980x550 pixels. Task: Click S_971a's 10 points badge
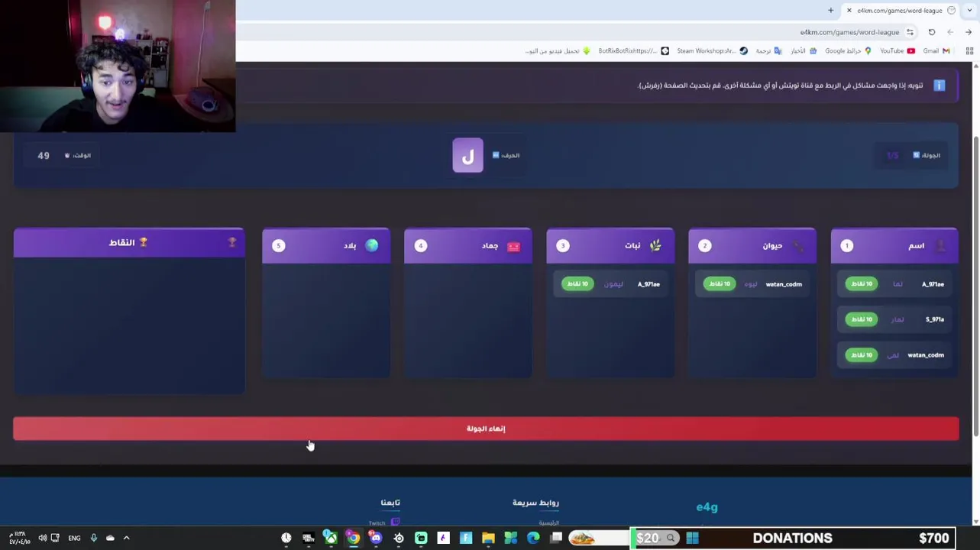pos(861,319)
